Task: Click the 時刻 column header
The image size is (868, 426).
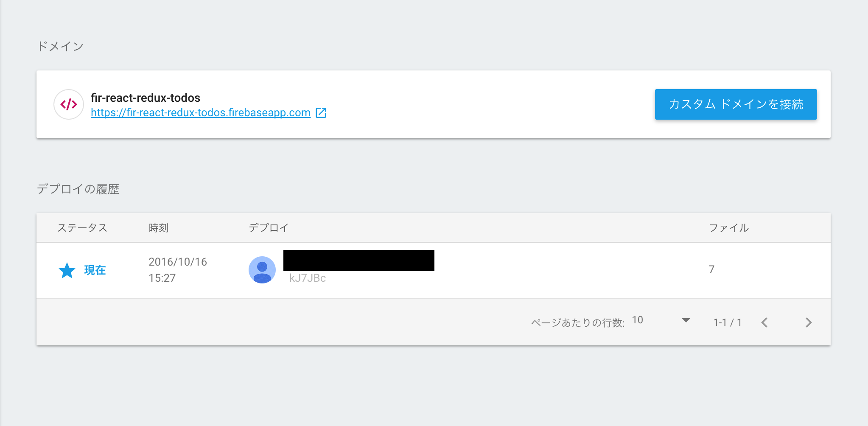Action: click(158, 227)
